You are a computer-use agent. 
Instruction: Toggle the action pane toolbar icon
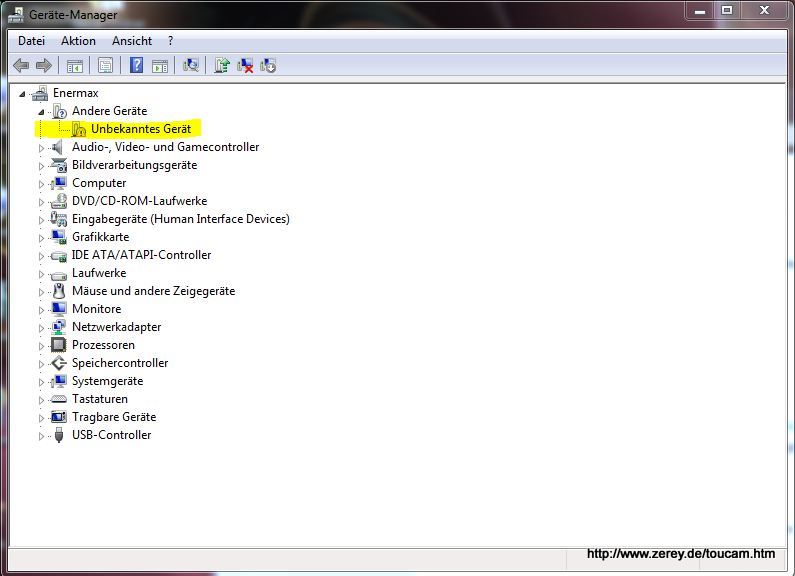pyautogui.click(x=160, y=65)
